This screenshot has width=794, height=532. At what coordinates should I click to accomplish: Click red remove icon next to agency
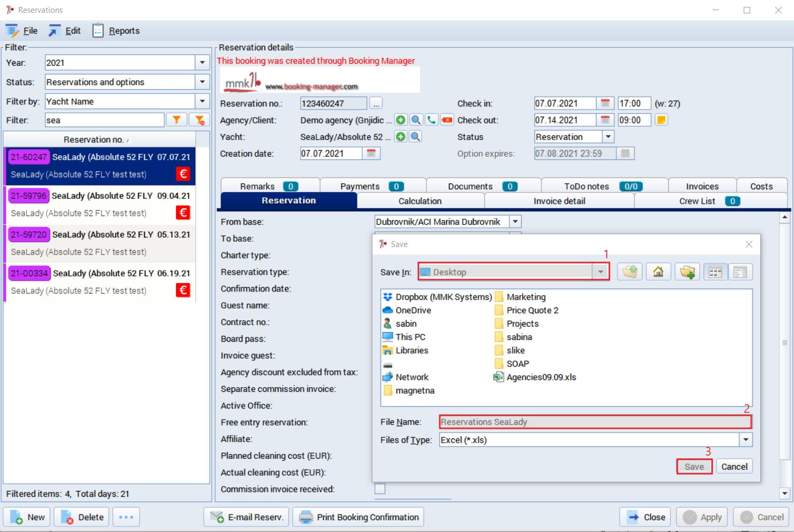(447, 120)
